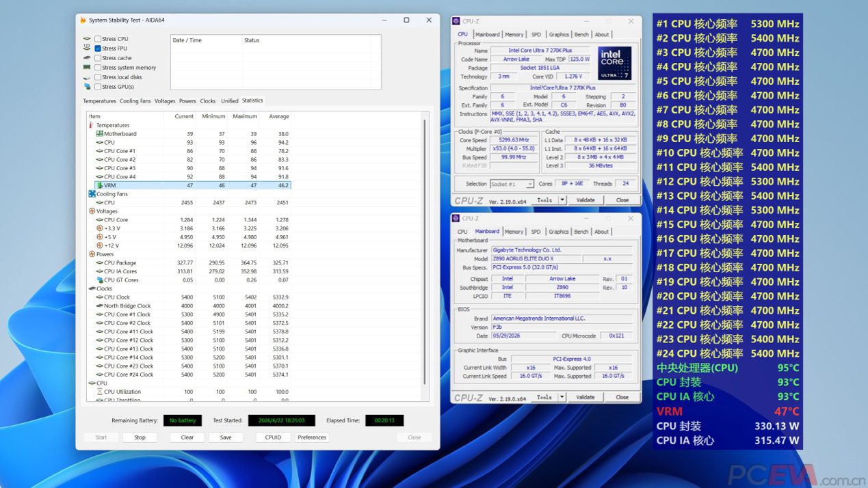Click Close button in top CPU-Z window
The image size is (868, 488).
622,200
